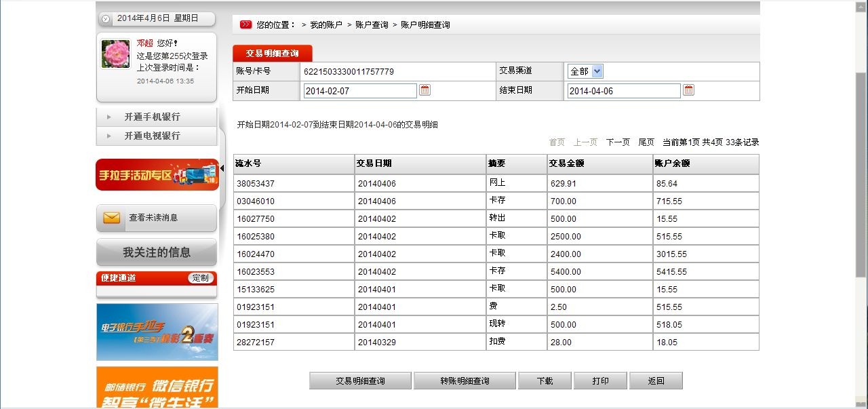This screenshot has width=868, height=409.
Task: Open the end date calendar picker icon
Action: tap(688, 90)
